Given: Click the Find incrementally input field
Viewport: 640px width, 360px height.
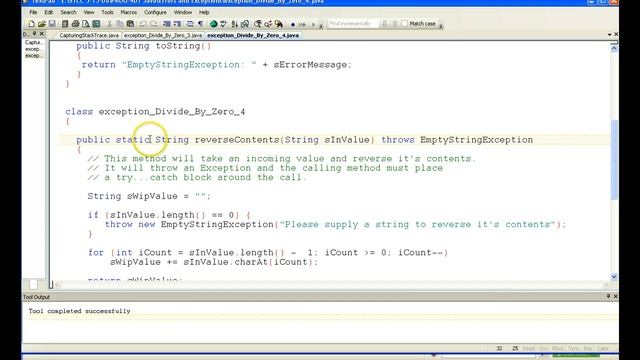Looking at the screenshot, I should tap(353, 24).
